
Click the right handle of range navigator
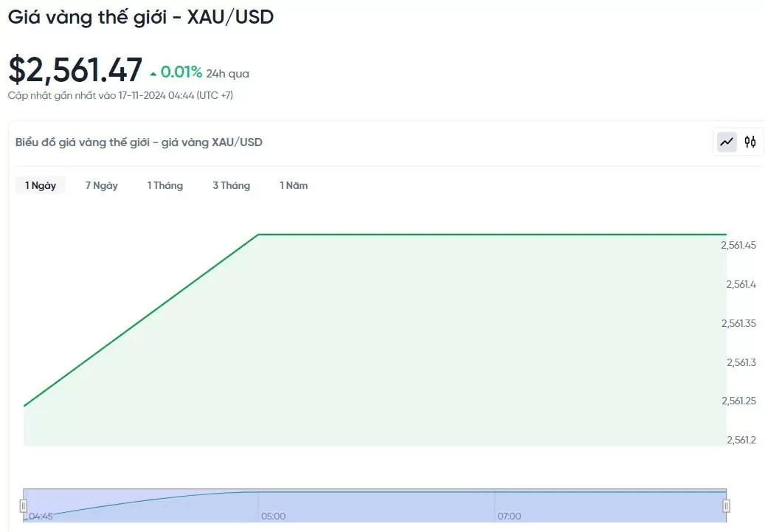click(726, 505)
